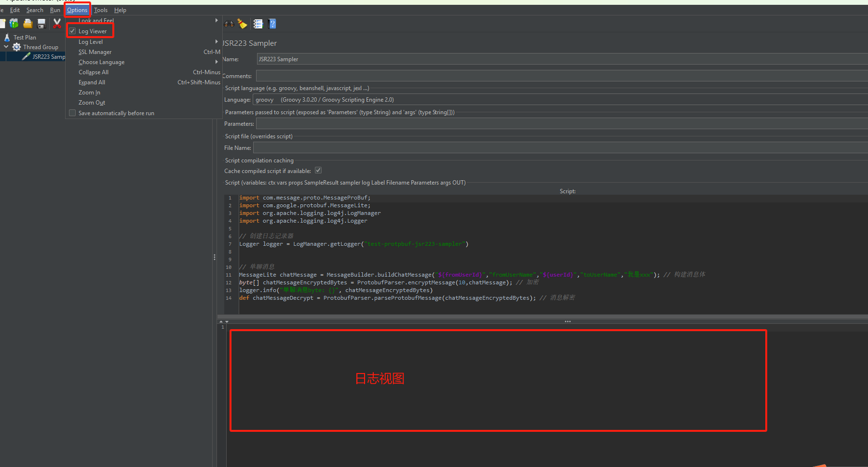Collapse the Thread Group tree node
Viewport: 868px width, 467px height.
pos(6,47)
